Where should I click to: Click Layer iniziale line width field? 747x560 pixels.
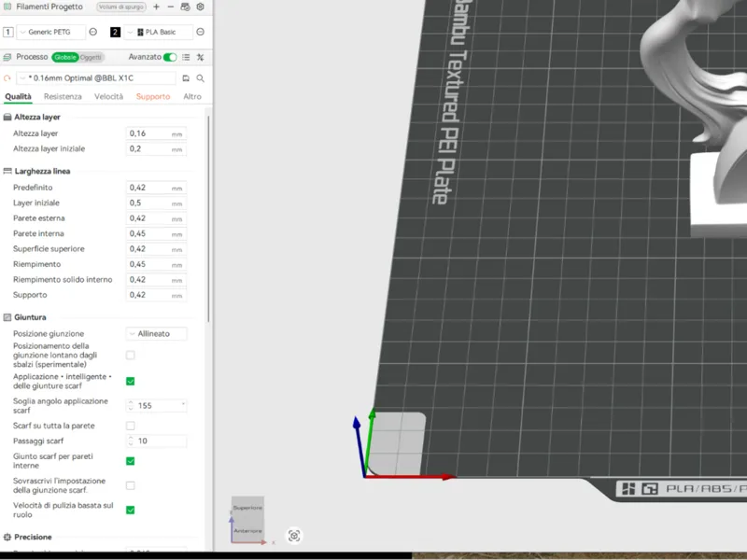click(x=156, y=203)
